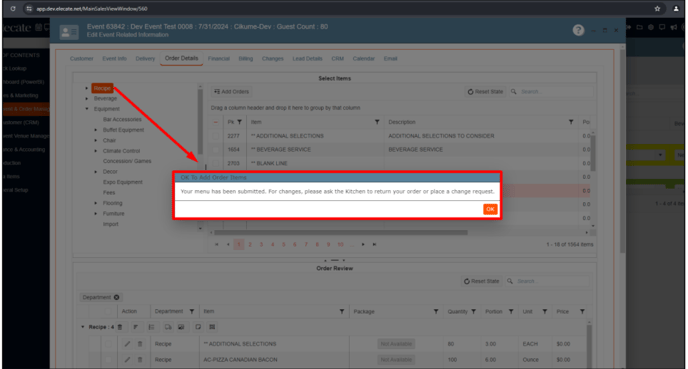688x369 pixels.
Task: Open the Department column filter
Action: (x=192, y=312)
